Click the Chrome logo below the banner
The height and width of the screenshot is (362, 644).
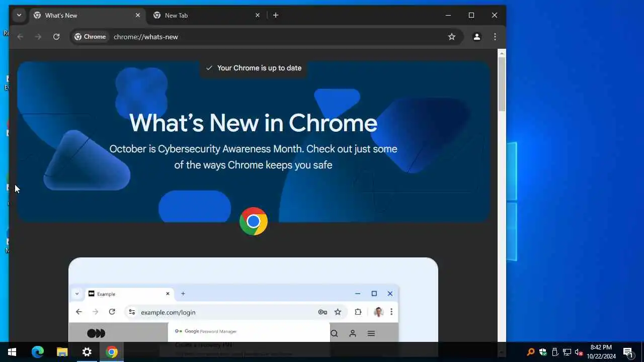(254, 221)
